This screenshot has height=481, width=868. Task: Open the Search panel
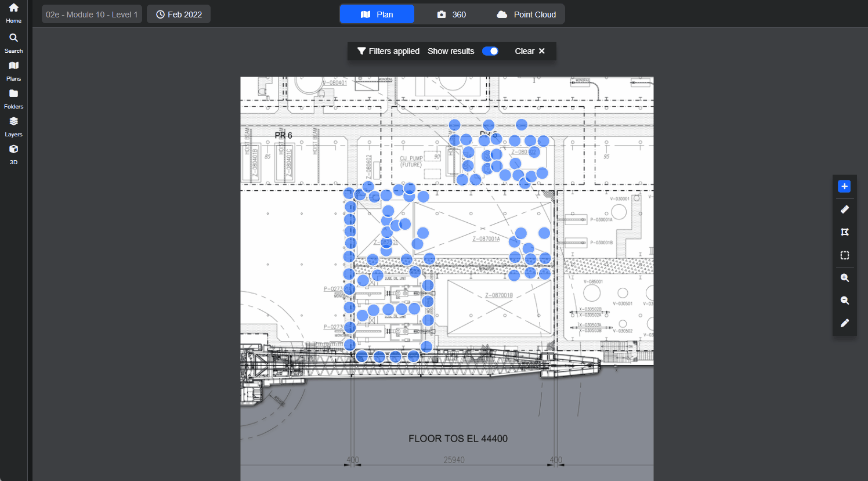(13, 44)
